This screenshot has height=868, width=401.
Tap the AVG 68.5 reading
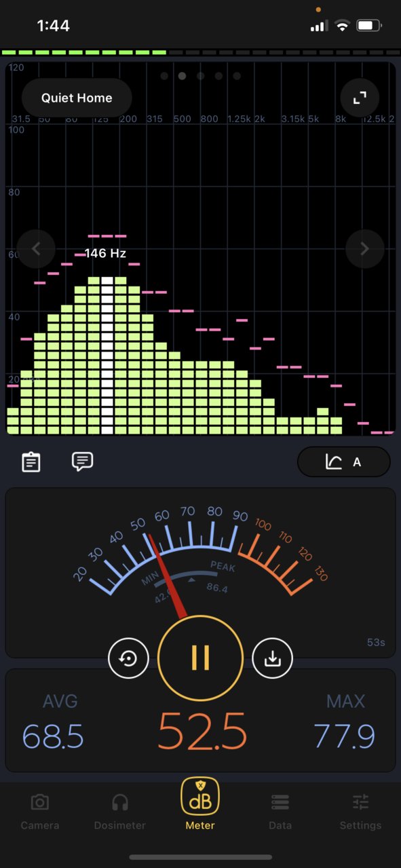pyautogui.click(x=53, y=721)
